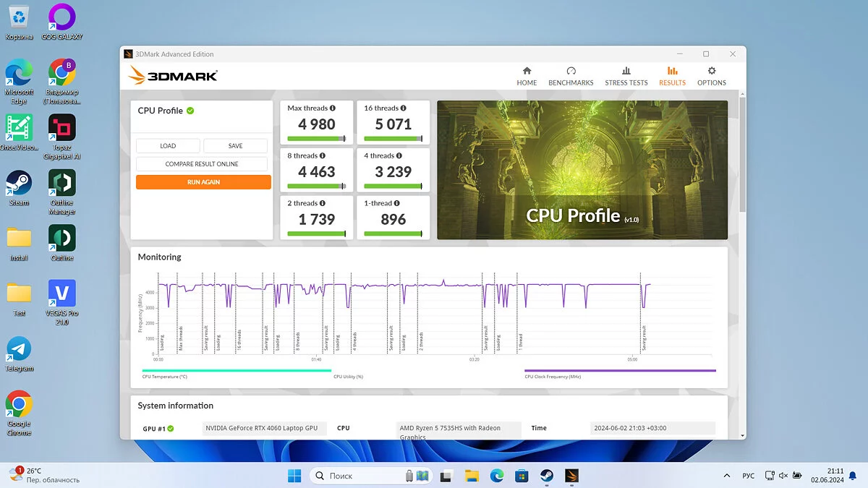Screen dimensions: 868x488
Task: Toggle the CPU Utility (%) legend item
Action: tap(348, 377)
